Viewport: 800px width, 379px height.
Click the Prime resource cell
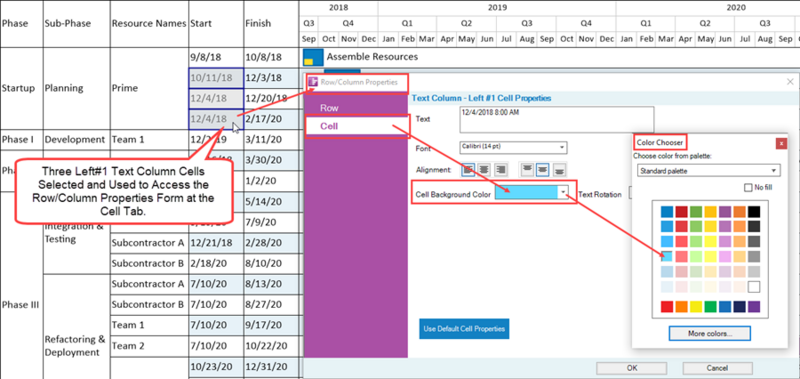[149, 88]
